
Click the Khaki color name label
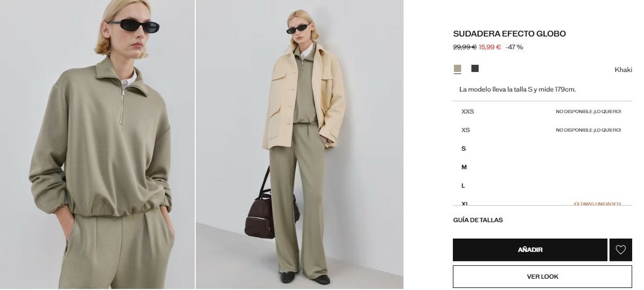(623, 70)
